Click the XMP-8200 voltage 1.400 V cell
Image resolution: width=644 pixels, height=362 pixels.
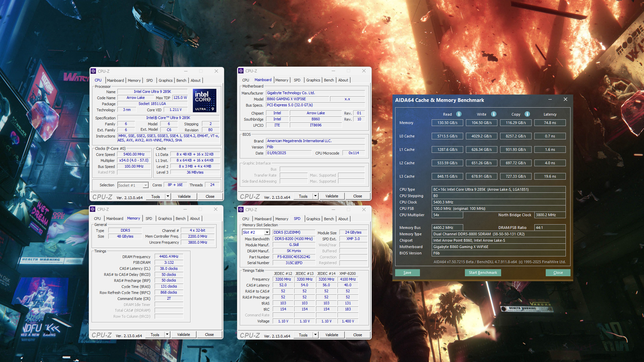pos(348,321)
